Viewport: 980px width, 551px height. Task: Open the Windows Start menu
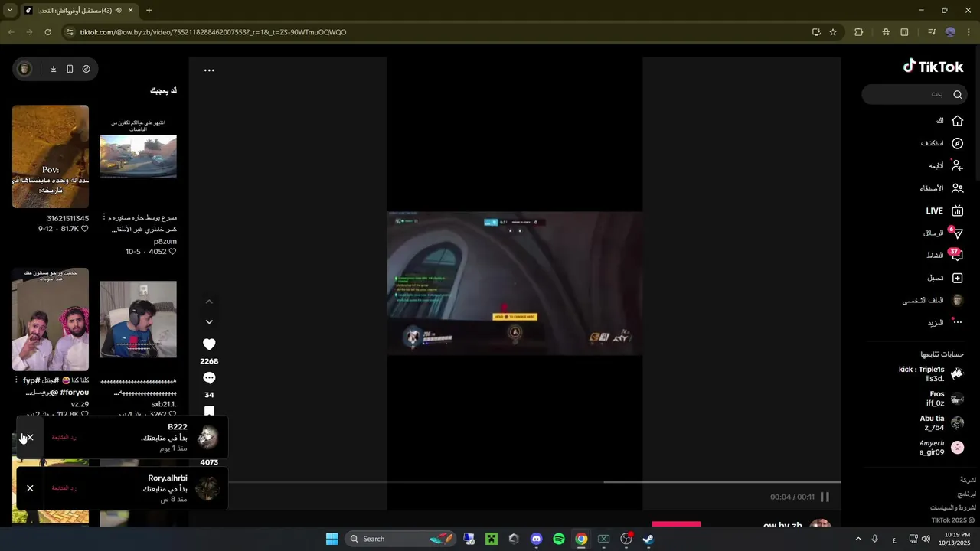(332, 539)
